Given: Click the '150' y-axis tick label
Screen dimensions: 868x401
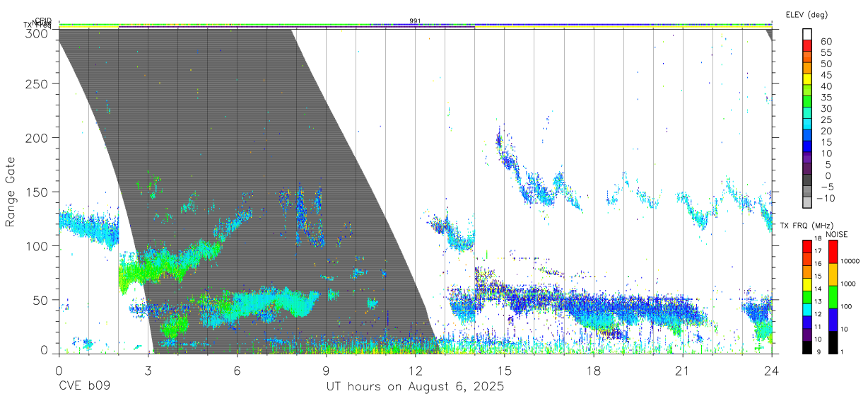Looking at the screenshot, I should 38,192.
